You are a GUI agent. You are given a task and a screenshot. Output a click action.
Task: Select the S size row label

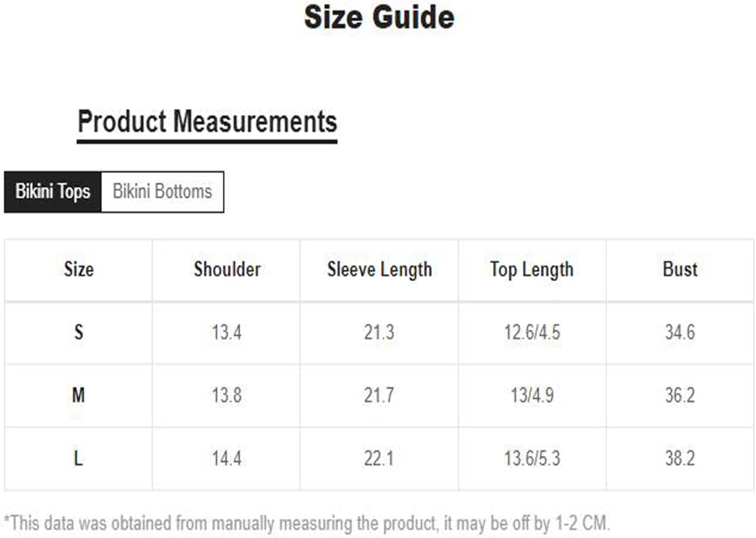[78, 332]
